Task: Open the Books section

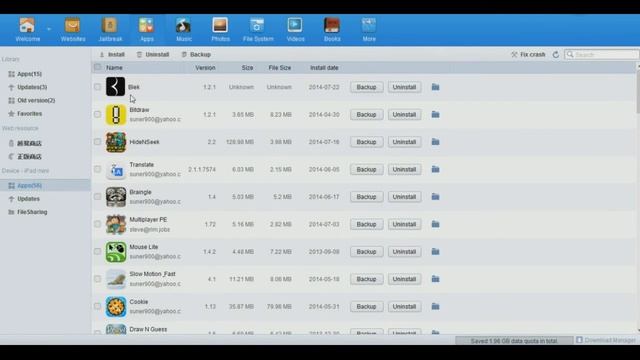Action: [332, 29]
